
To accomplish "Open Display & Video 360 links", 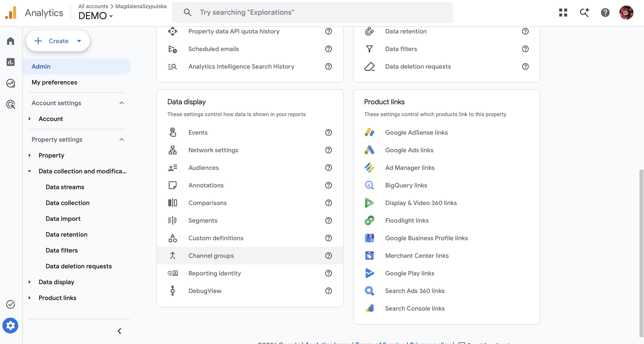I will point(447,203).
